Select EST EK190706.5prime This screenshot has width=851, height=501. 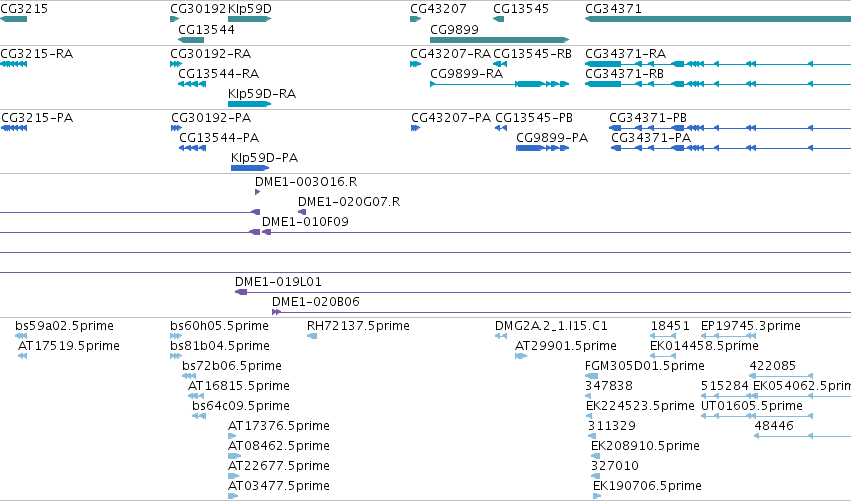point(647,486)
